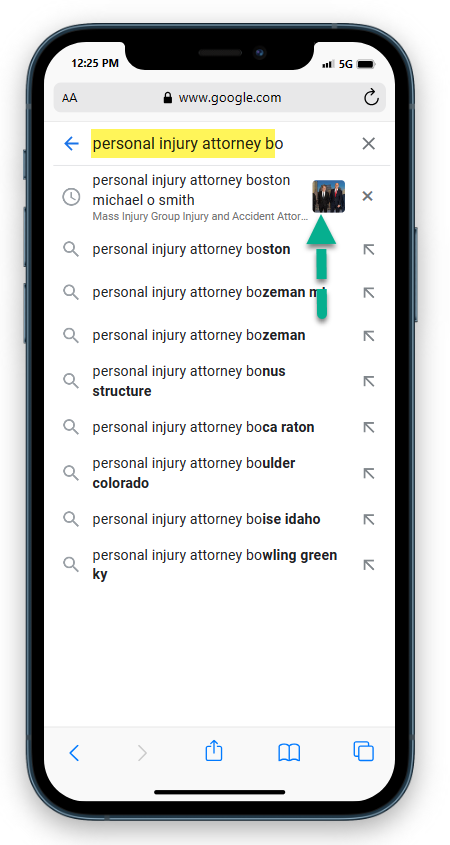450x845 pixels.
Task: Open the AA reader text-size menu
Action: point(70,98)
